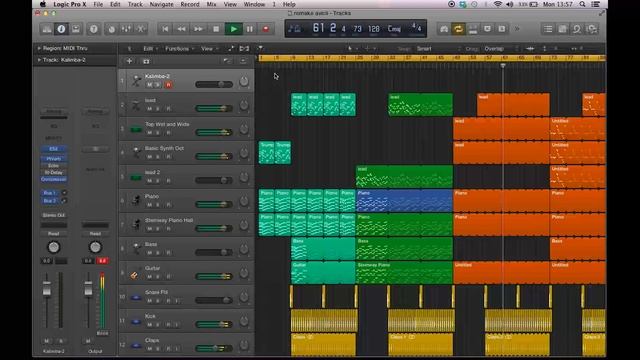Open the View dropdown in tracks area
Viewport: 640px width, 360px height.
pyautogui.click(x=209, y=49)
